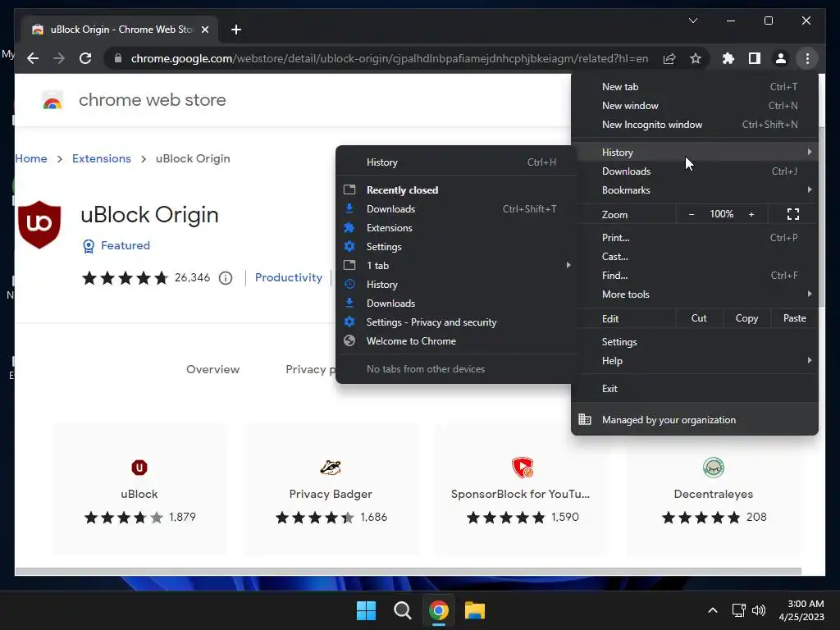
Task: Reopen Welcome to Chrome page
Action: pos(456,340)
